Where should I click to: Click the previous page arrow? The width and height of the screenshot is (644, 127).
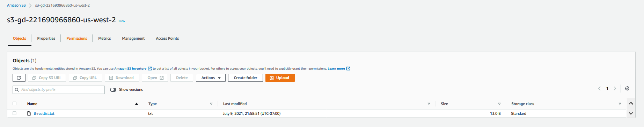point(599,88)
